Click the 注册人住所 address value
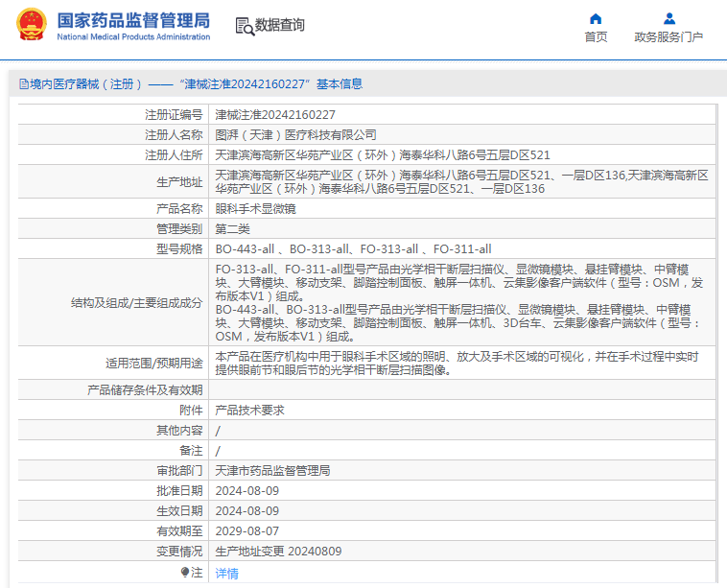The height and width of the screenshot is (588, 727). pyautogui.click(x=383, y=154)
